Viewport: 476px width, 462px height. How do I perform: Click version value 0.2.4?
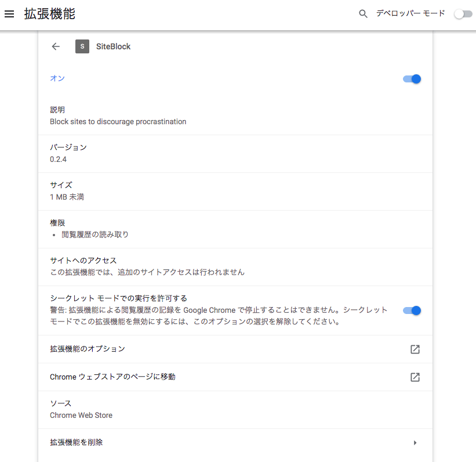59,159
